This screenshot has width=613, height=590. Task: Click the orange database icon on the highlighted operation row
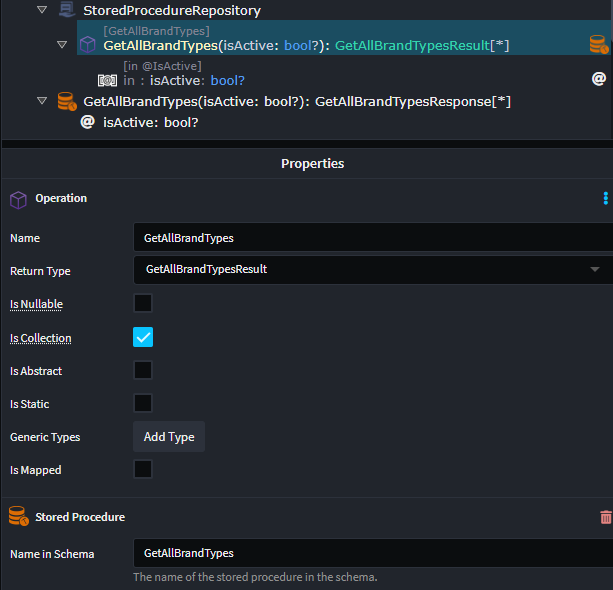click(x=599, y=44)
